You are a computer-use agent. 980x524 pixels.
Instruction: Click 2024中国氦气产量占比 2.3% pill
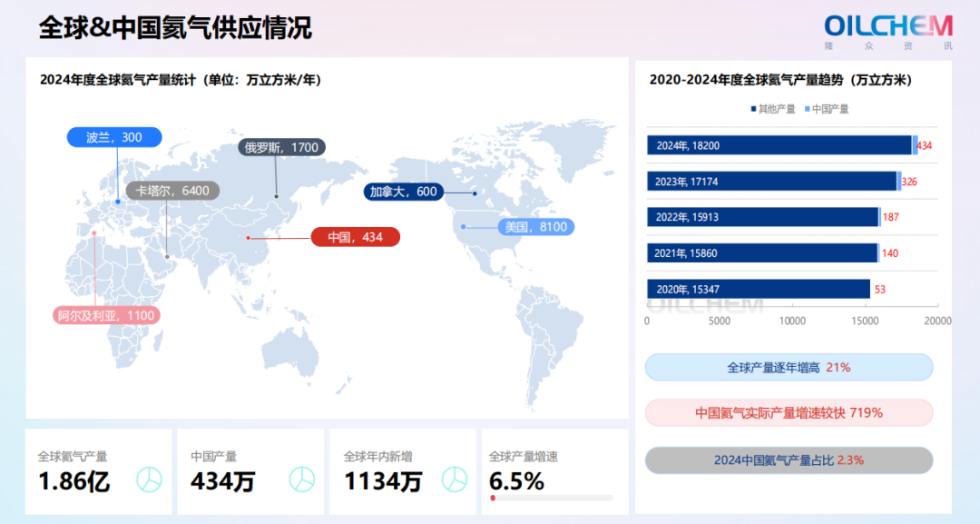789,460
